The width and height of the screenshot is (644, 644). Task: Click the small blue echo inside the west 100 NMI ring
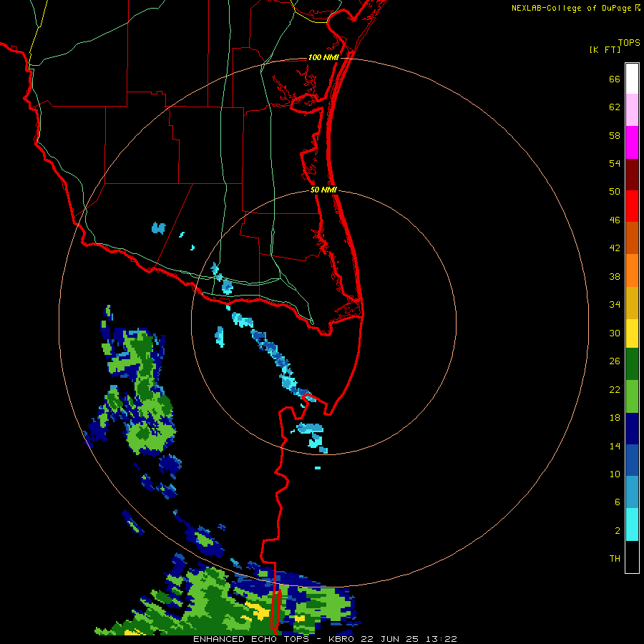click(159, 228)
